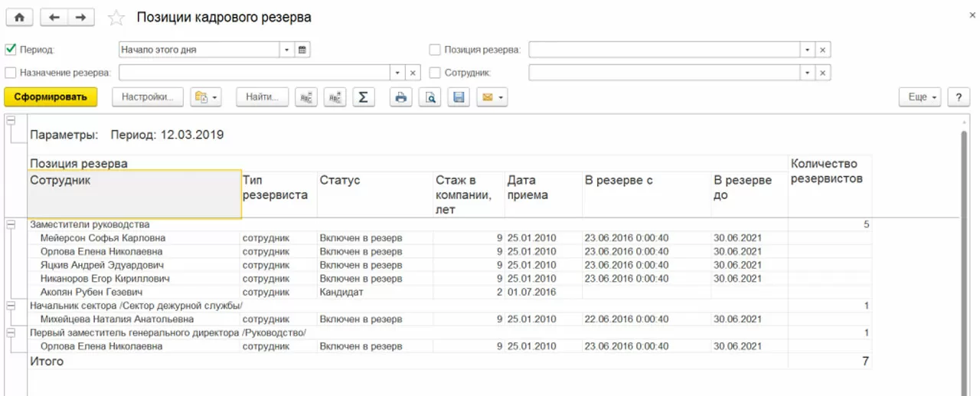Click the Заместители руководства group title
The image size is (980, 396).
pos(90,224)
